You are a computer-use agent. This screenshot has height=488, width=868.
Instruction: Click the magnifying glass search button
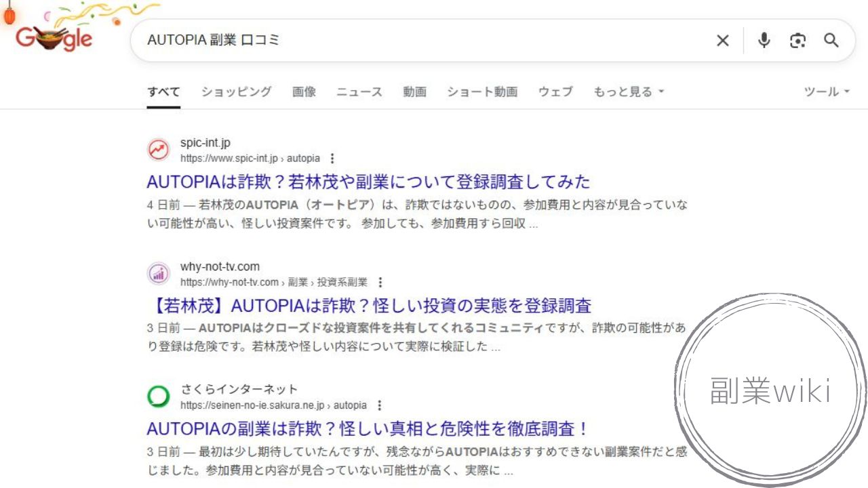click(x=831, y=41)
